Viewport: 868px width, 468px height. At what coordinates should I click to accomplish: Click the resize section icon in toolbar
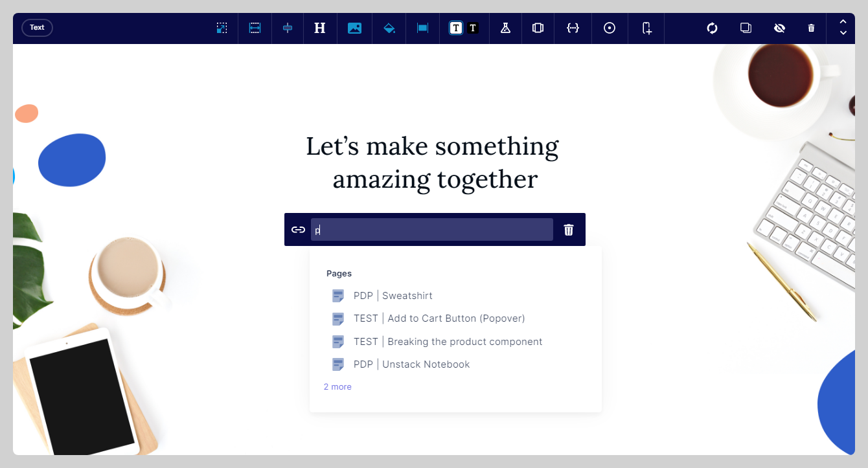pyautogui.click(x=222, y=28)
